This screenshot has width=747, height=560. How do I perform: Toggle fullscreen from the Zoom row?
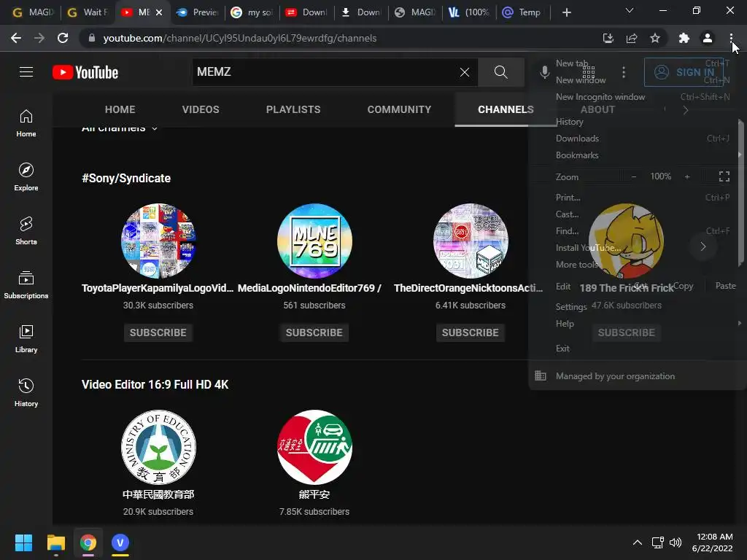[x=724, y=176]
